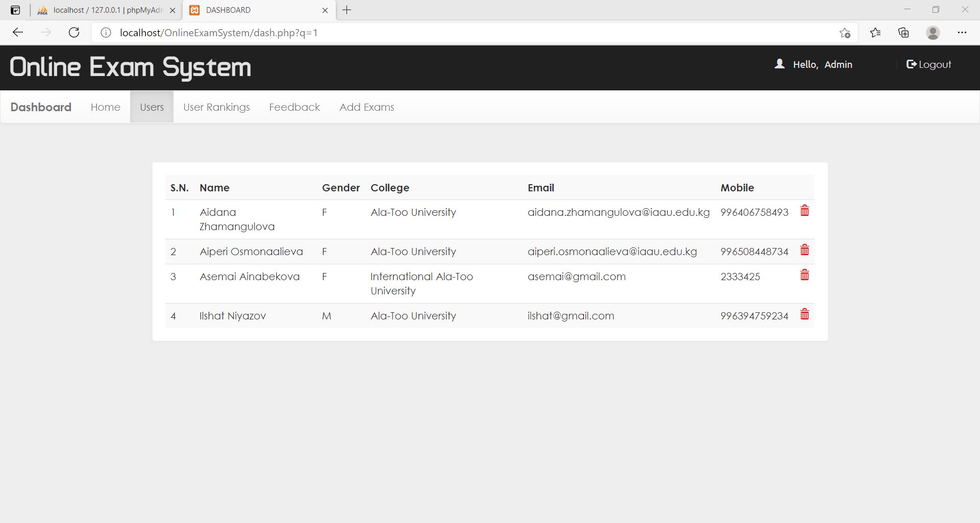The height and width of the screenshot is (523, 980).
Task: Click email ilshat@gmail.com
Action: tap(571, 316)
